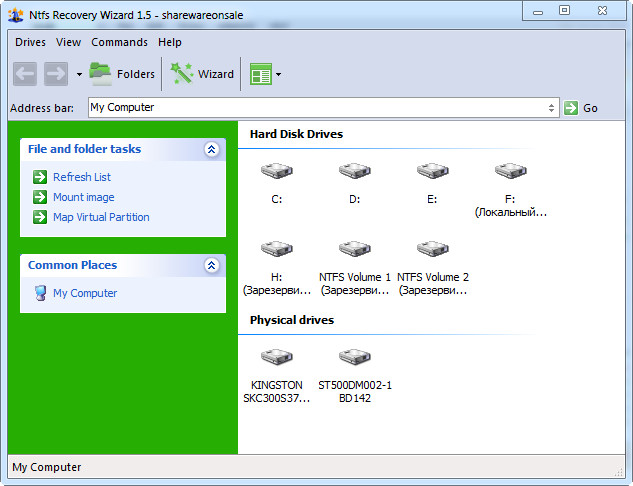Expand the view mode dropdown arrow
633x486 pixels.
pos(278,74)
